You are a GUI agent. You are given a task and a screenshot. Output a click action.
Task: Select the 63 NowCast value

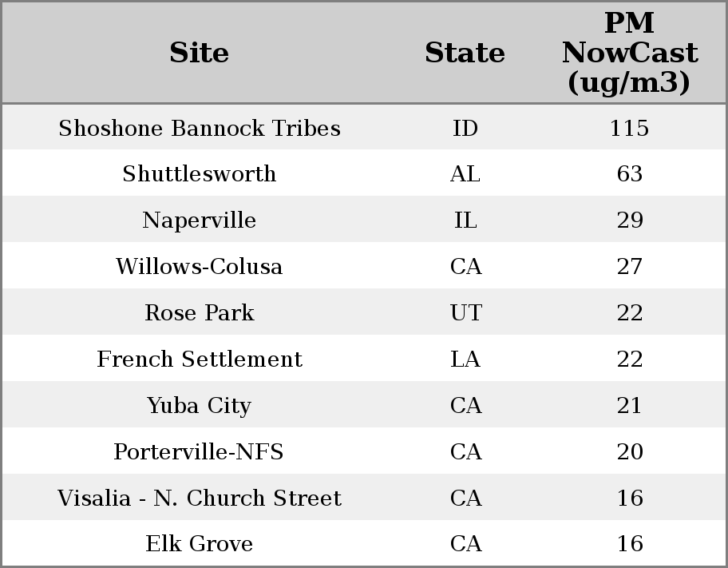tap(629, 174)
